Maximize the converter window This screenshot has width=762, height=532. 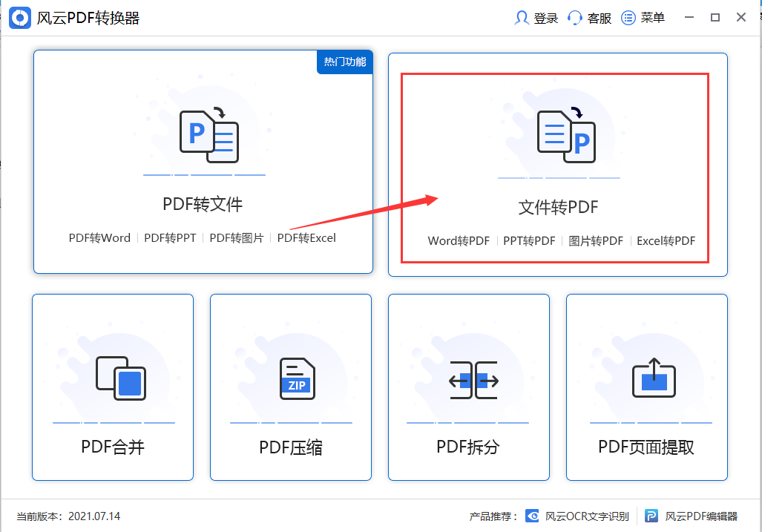[715, 18]
